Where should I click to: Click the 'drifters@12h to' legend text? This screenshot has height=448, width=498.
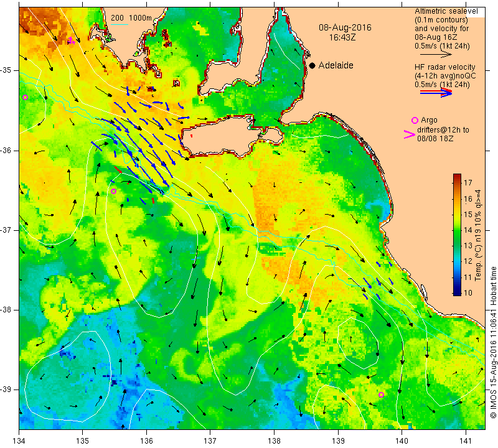443,130
